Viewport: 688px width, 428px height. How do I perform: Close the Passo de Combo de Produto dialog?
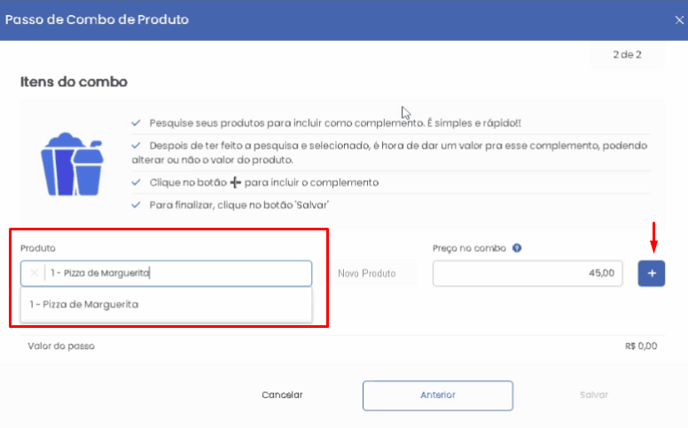coord(679,20)
